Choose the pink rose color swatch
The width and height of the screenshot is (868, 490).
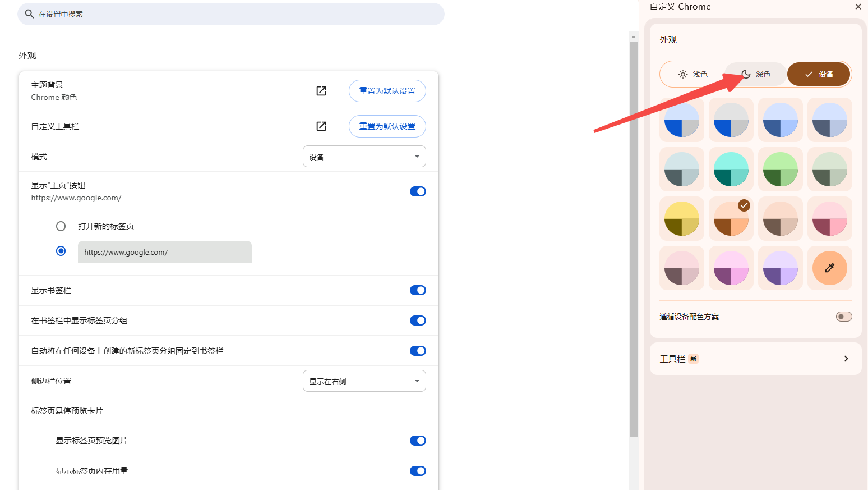point(830,219)
